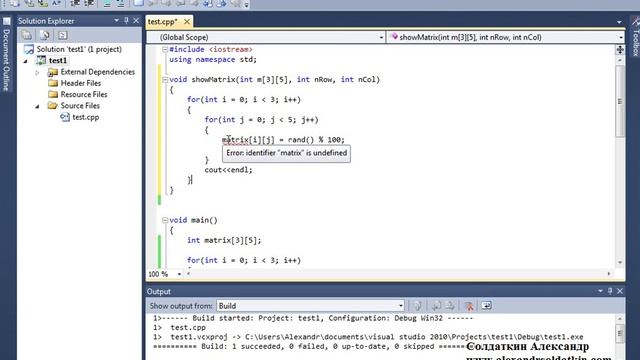640x360 pixels.
Task: Select the Header Files folder
Action: [81, 83]
